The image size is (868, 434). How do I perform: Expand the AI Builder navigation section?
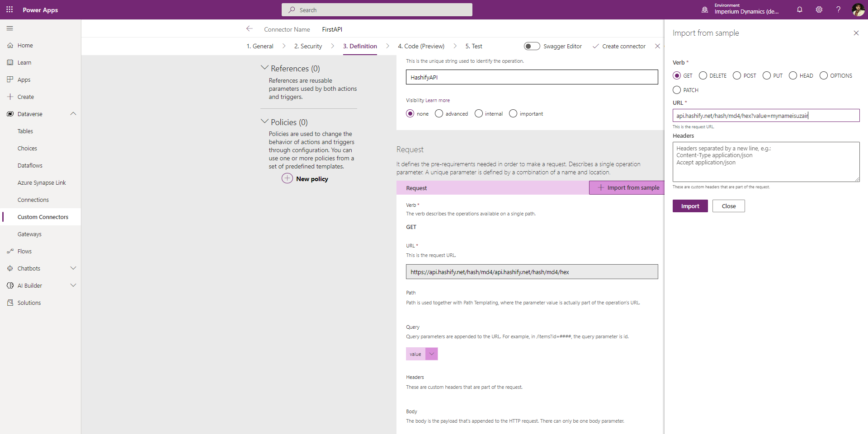[73, 285]
